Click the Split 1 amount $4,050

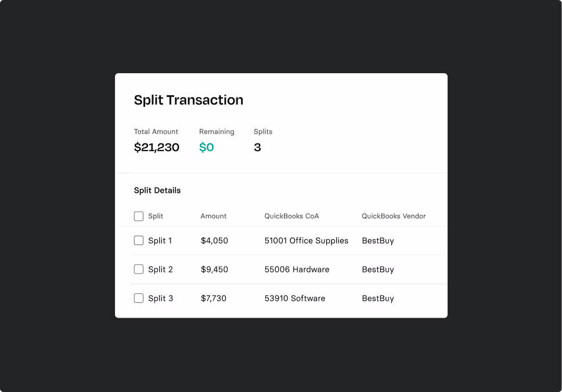tap(214, 240)
